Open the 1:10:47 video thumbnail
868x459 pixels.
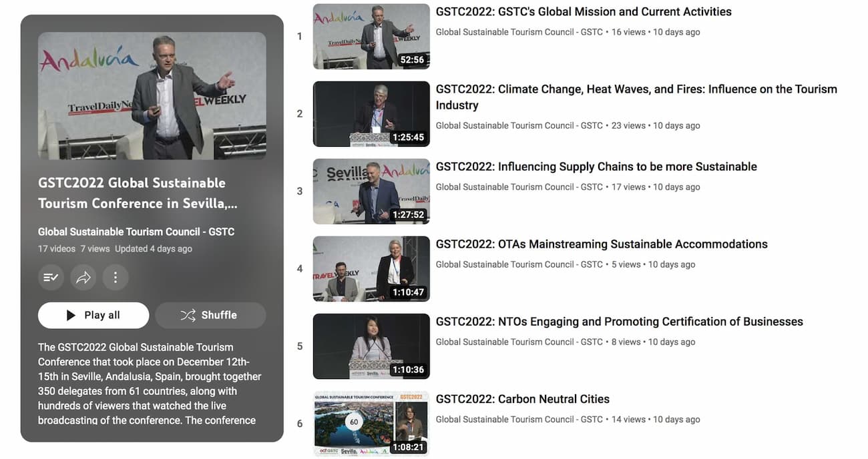pos(371,269)
